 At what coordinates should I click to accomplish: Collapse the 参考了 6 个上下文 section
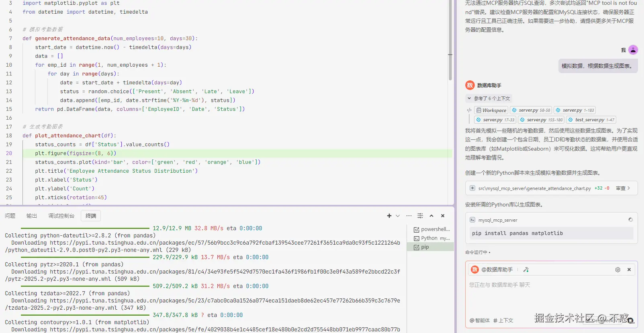click(x=488, y=98)
